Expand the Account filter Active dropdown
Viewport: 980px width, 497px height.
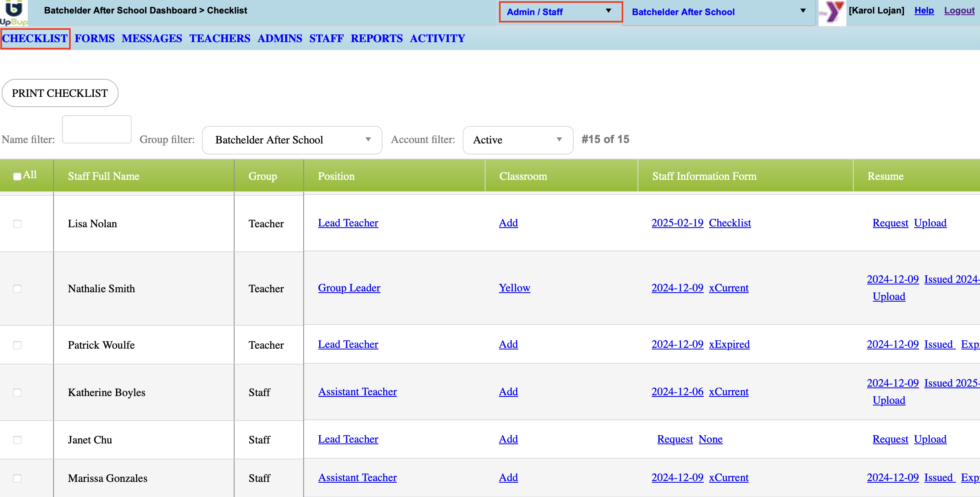[x=517, y=140]
